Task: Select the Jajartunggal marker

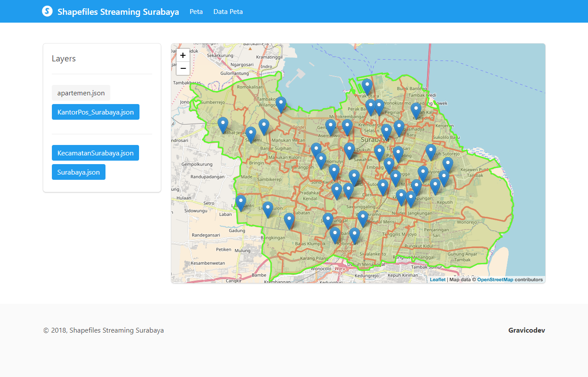Action: pyautogui.click(x=328, y=221)
